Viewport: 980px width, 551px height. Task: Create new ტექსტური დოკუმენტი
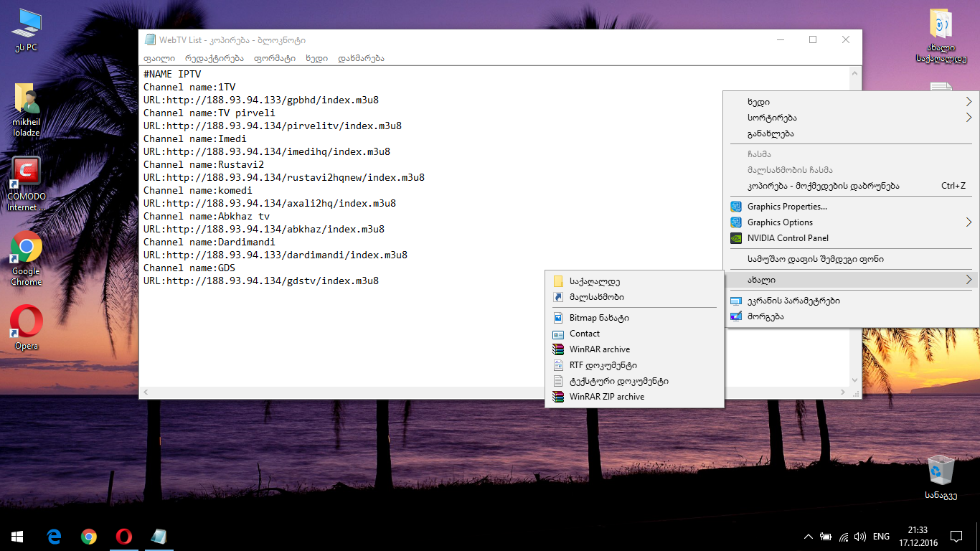pos(634,381)
